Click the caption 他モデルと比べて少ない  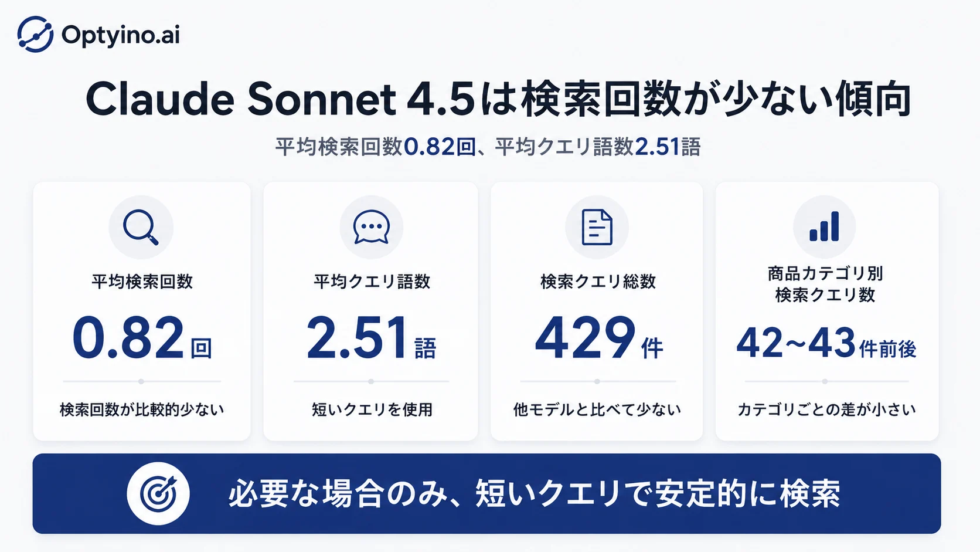point(597,409)
